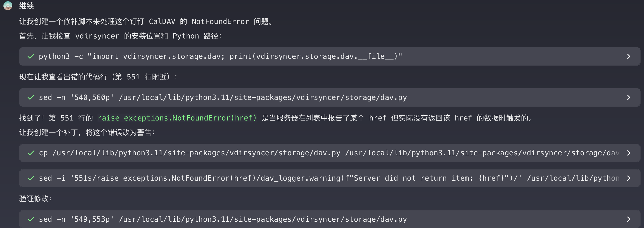Click the green checkmark beside the python3 command
Viewport: 644px width, 228px height.
[x=31, y=57]
